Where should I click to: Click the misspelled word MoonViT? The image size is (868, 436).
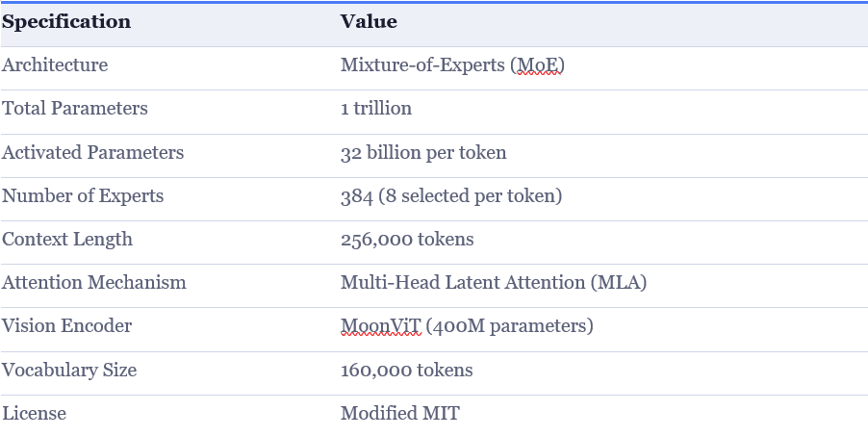(x=381, y=326)
